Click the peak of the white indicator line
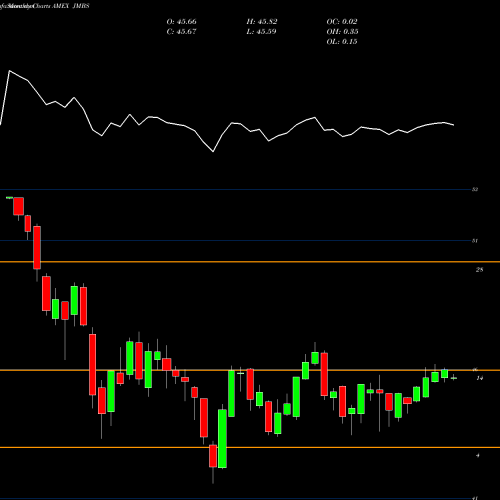 click(x=9, y=71)
